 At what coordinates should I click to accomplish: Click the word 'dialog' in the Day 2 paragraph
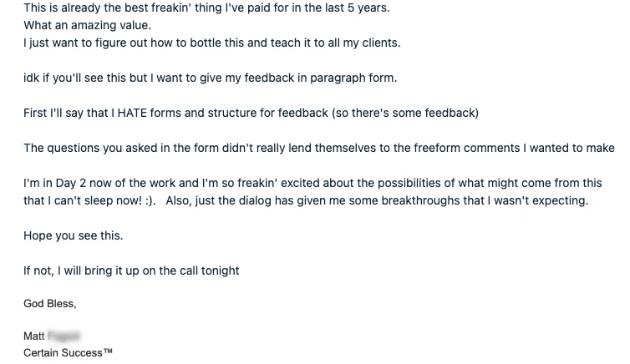(x=255, y=200)
